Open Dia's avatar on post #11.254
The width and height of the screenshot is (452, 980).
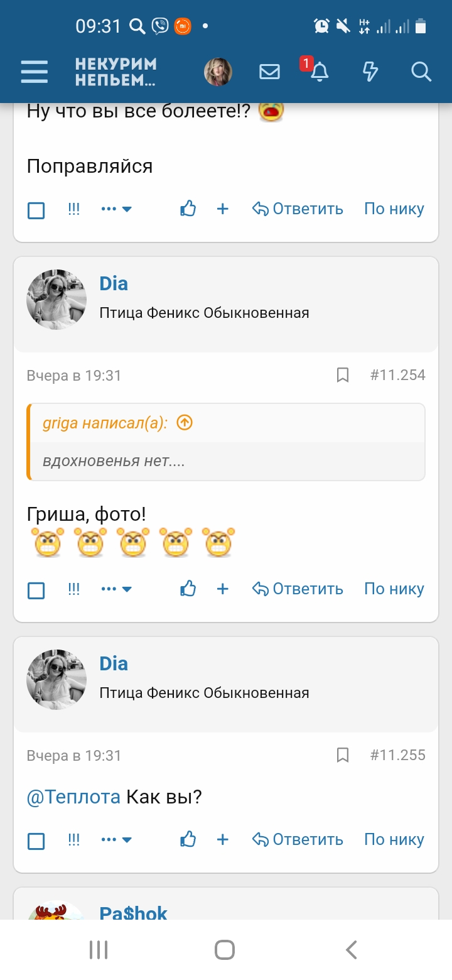coord(56,300)
